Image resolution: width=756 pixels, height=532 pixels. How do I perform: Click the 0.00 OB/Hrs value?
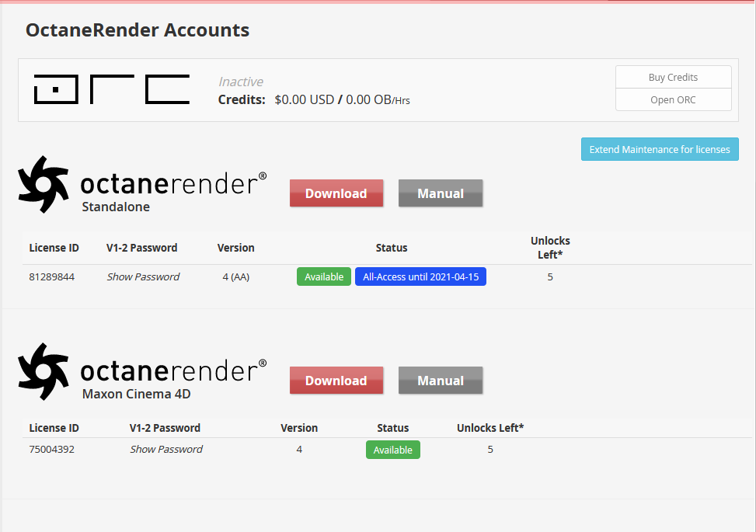(378, 99)
